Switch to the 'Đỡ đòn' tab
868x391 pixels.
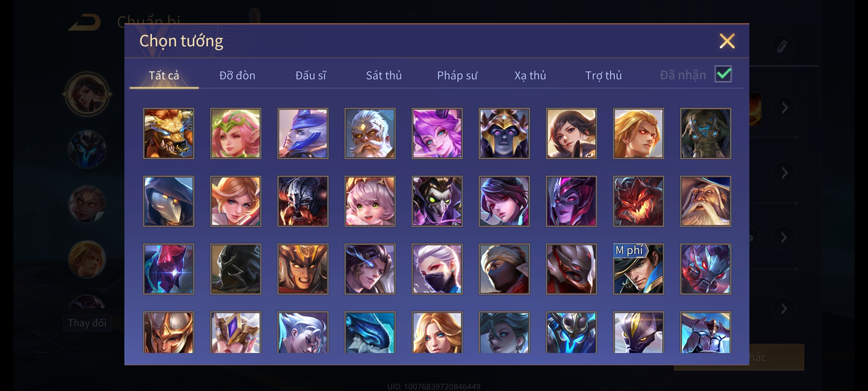[237, 75]
